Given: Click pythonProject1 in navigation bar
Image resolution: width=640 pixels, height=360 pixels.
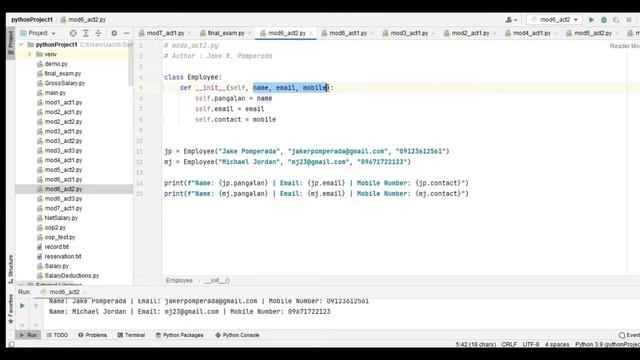Looking at the screenshot, I should [x=32, y=20].
